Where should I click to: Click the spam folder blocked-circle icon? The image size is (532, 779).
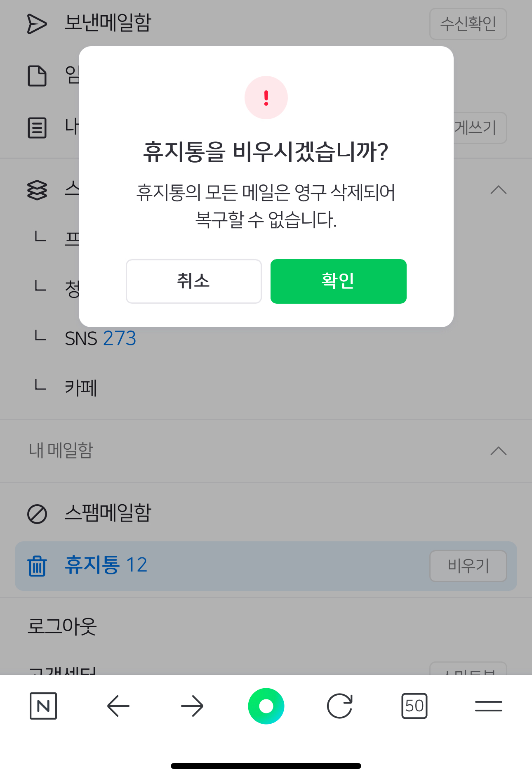coord(37,514)
